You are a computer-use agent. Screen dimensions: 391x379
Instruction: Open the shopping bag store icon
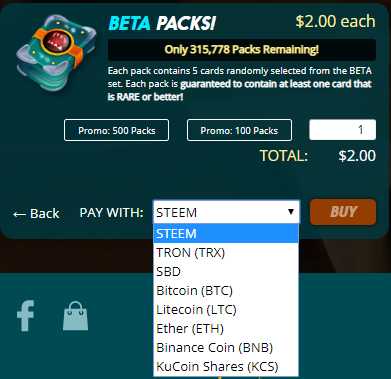[x=76, y=316]
